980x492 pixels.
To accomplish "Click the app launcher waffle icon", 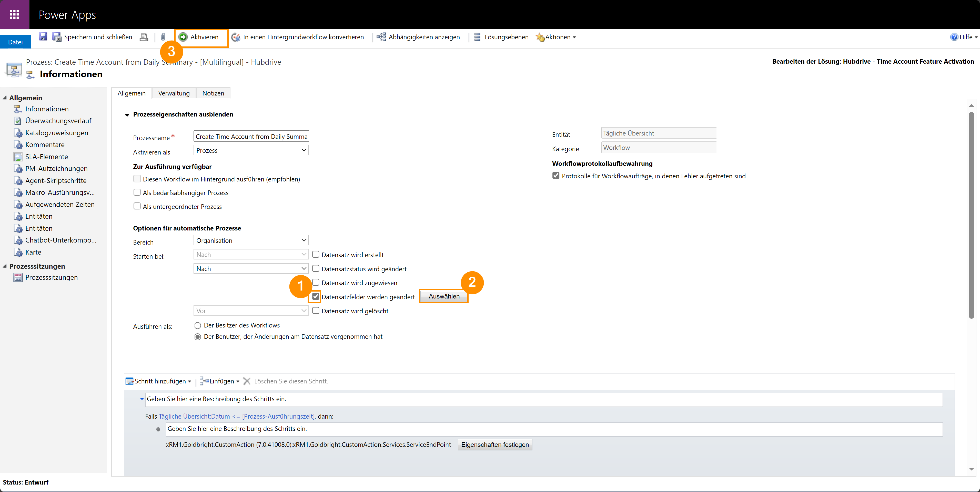I will click(14, 14).
